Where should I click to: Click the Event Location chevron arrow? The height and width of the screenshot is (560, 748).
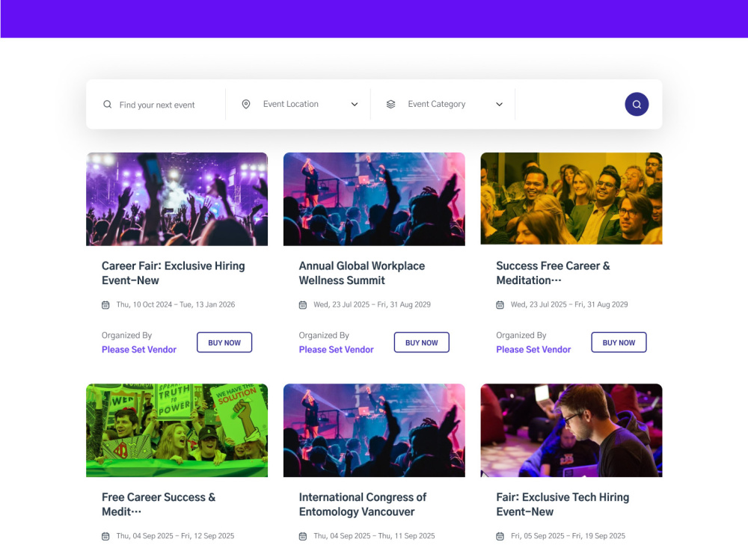(355, 105)
